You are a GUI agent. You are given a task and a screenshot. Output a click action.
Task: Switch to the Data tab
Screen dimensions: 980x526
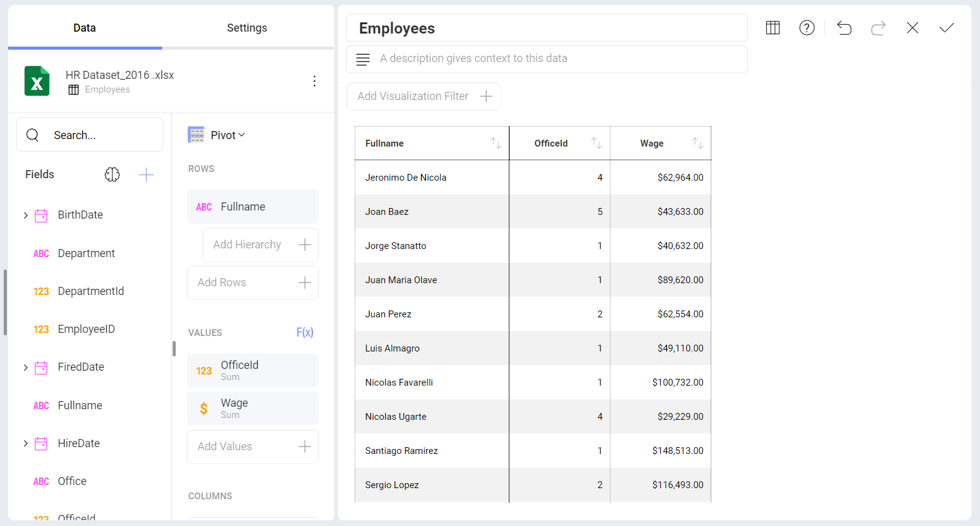[x=84, y=28]
